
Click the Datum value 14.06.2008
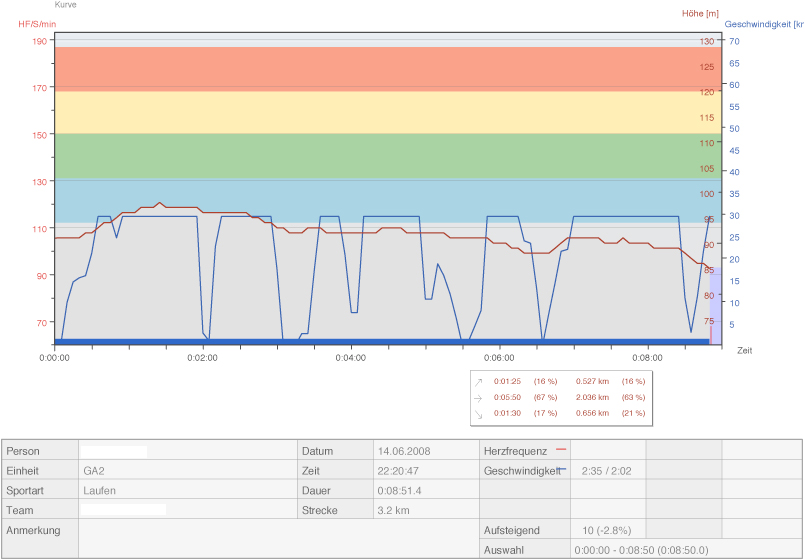pyautogui.click(x=407, y=451)
